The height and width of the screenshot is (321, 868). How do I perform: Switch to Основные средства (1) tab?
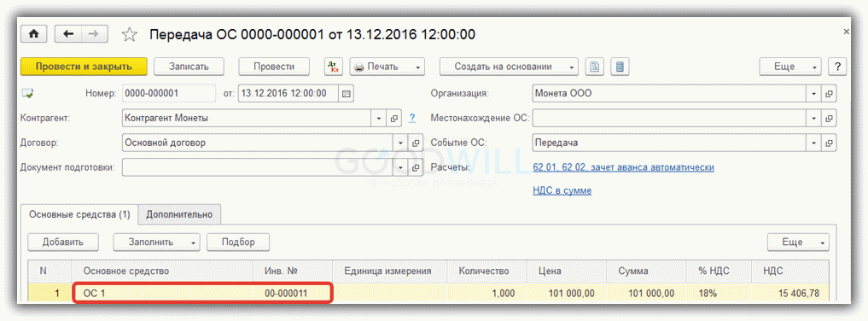[79, 215]
